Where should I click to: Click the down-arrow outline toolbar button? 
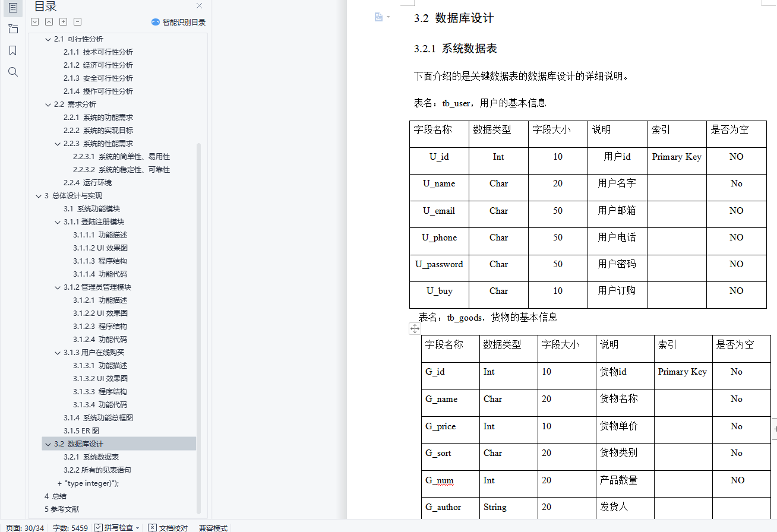point(34,22)
